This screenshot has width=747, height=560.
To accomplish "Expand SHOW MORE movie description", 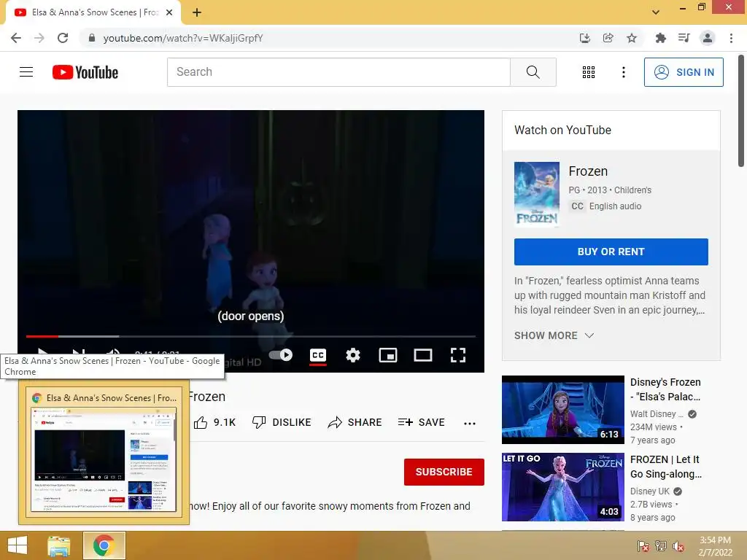I will (x=554, y=335).
